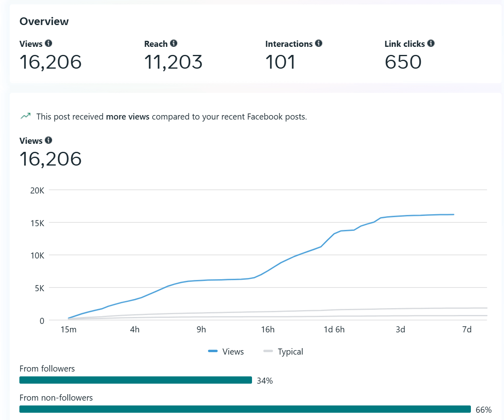Toggle the blue Views series in chart legend

point(226,351)
